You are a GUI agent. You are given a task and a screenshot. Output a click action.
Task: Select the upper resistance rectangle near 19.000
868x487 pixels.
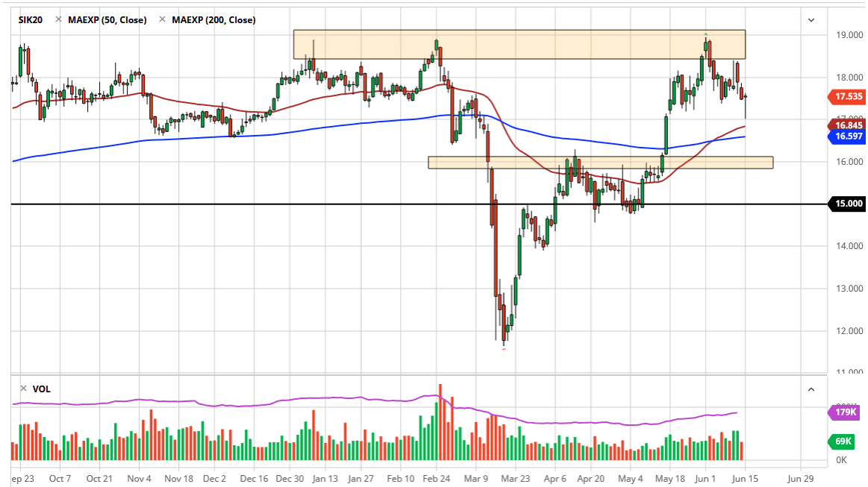(x=519, y=45)
